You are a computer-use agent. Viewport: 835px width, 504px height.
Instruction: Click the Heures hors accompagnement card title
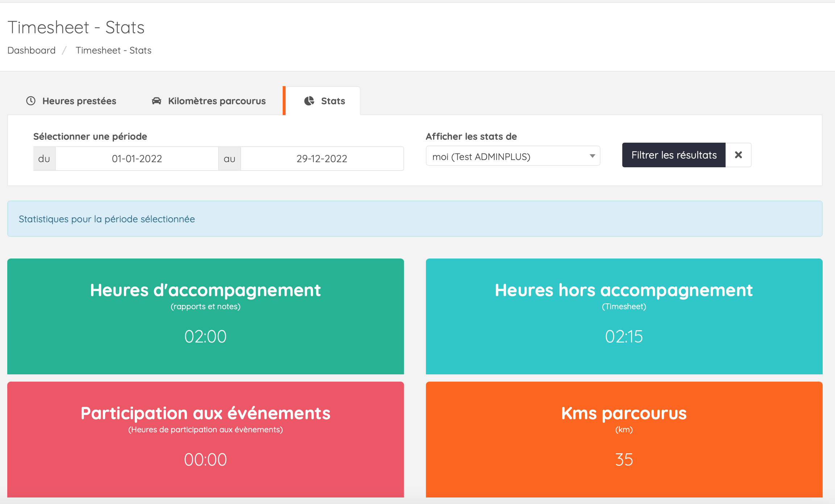pos(624,290)
